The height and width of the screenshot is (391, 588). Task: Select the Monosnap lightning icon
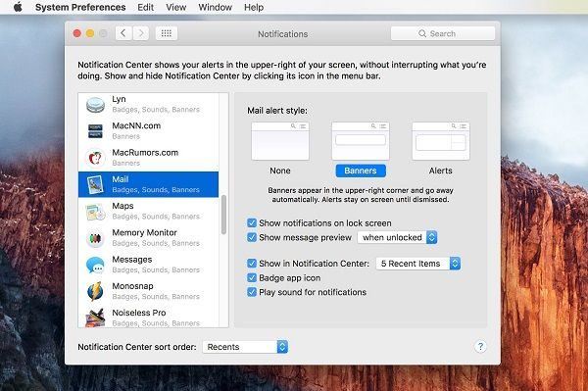point(95,291)
